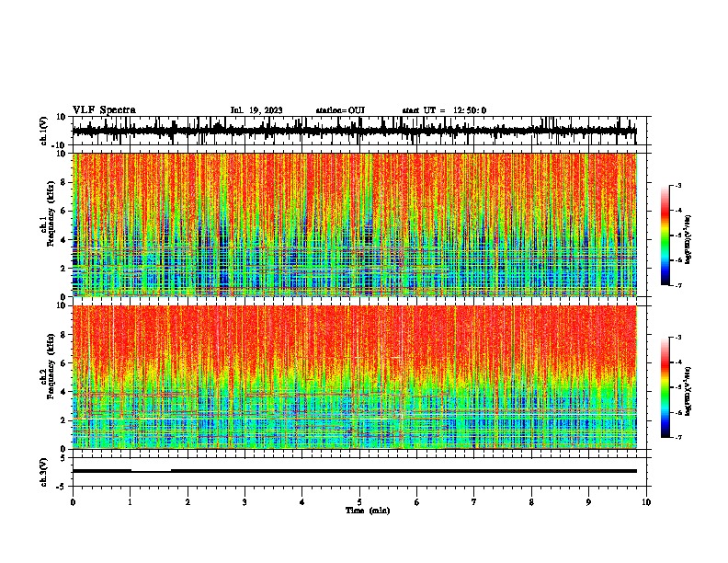
Task: Click the "ch.1(V)" waveform axis label
Action: pyautogui.click(x=44, y=131)
